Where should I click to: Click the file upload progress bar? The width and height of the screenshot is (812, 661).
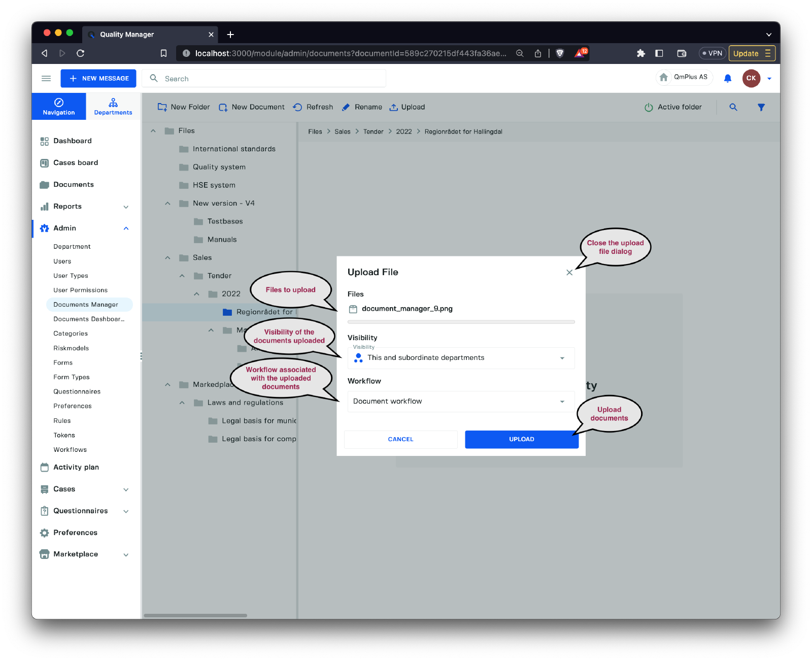(461, 322)
